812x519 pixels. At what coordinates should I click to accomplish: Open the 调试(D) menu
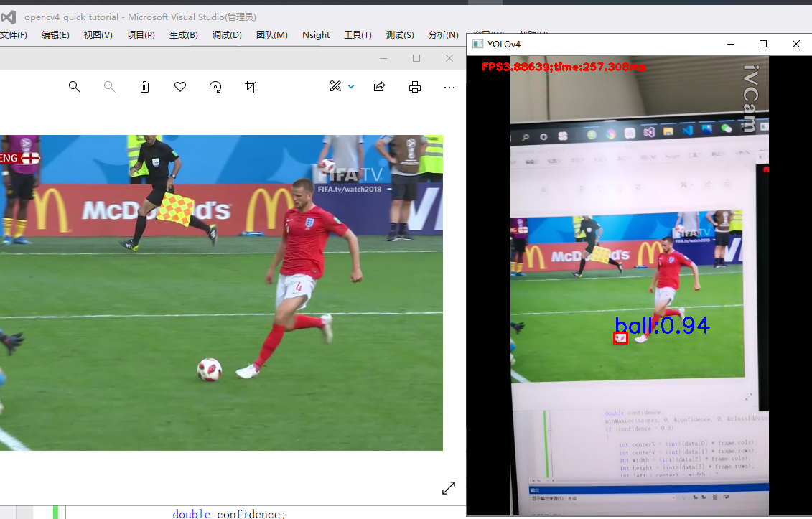(227, 34)
